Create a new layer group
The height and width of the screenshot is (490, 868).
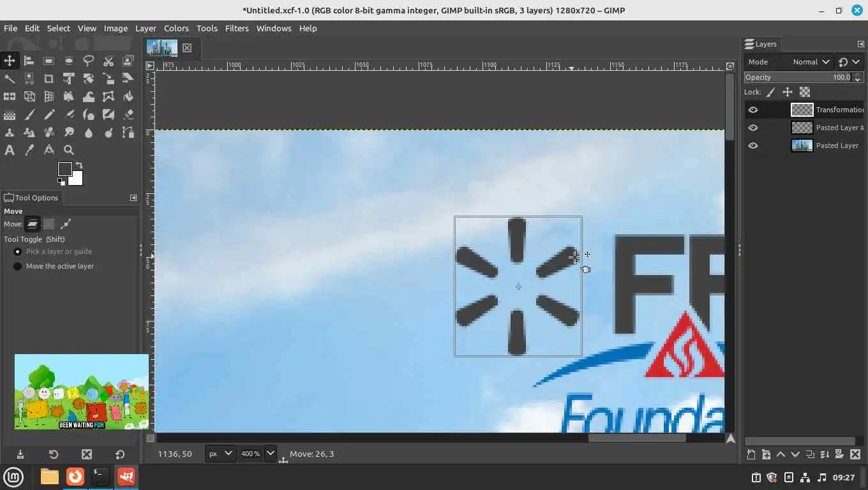click(766, 455)
